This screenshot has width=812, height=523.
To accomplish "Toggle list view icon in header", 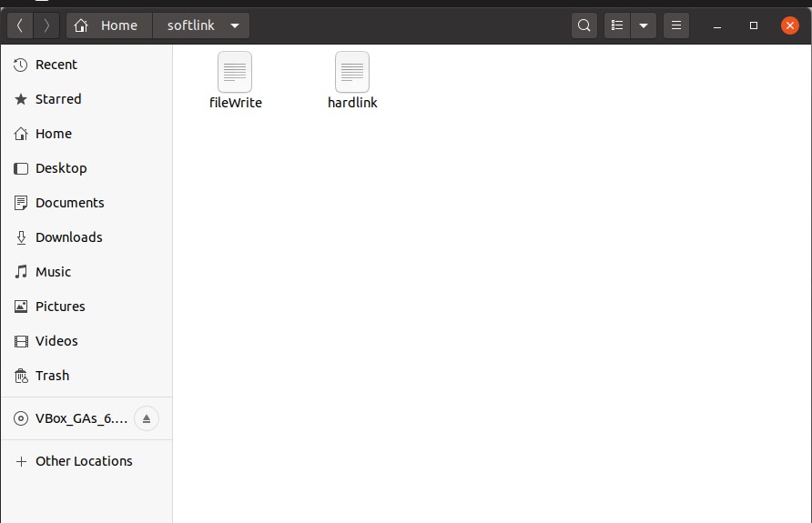I will [617, 25].
